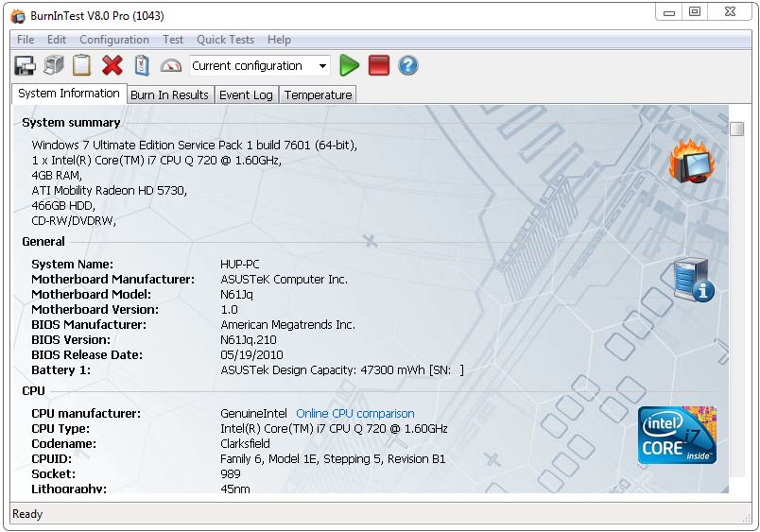The width and height of the screenshot is (760, 532).
Task: Follow the Online CPU comparison link
Action: coord(355,414)
